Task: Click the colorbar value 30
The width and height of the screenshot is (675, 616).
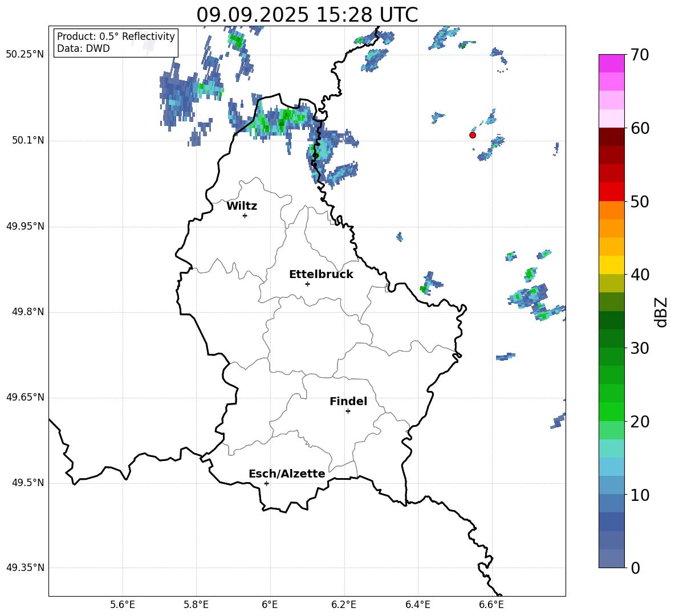Action: coord(640,348)
